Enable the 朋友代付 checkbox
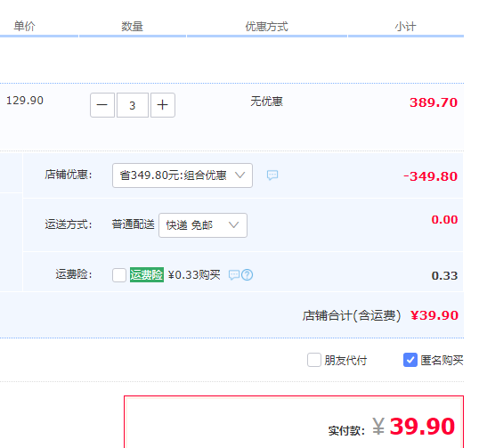Screen dimensions: 479x448 click(x=314, y=360)
